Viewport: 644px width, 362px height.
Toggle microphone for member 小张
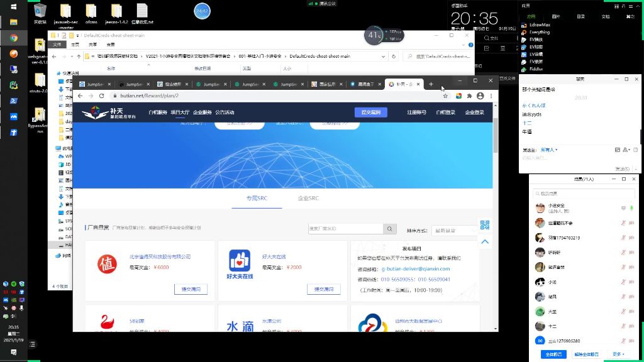tap(623, 282)
